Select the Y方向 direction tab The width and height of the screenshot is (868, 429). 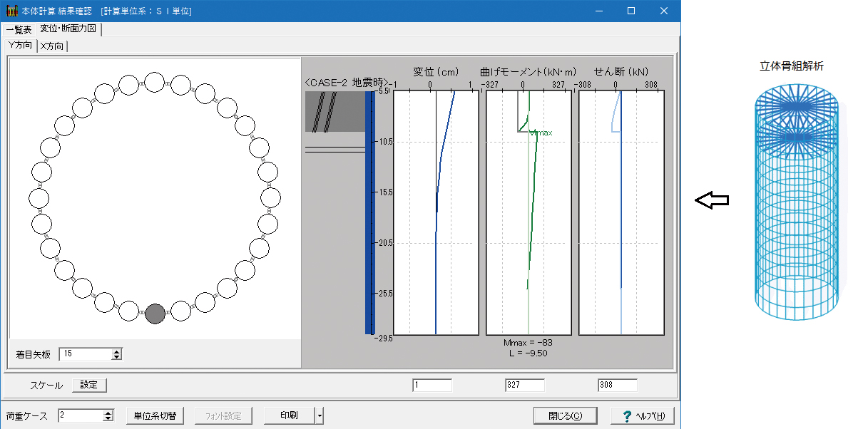(20, 46)
